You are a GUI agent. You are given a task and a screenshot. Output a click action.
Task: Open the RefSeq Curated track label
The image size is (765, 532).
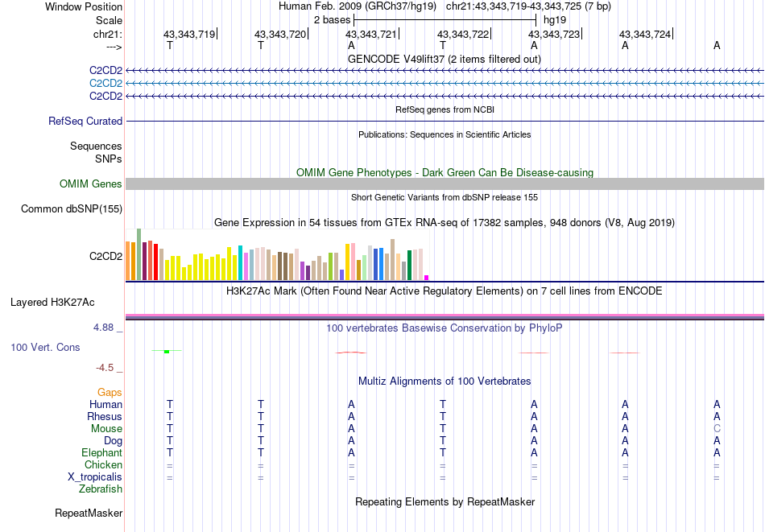(85, 121)
